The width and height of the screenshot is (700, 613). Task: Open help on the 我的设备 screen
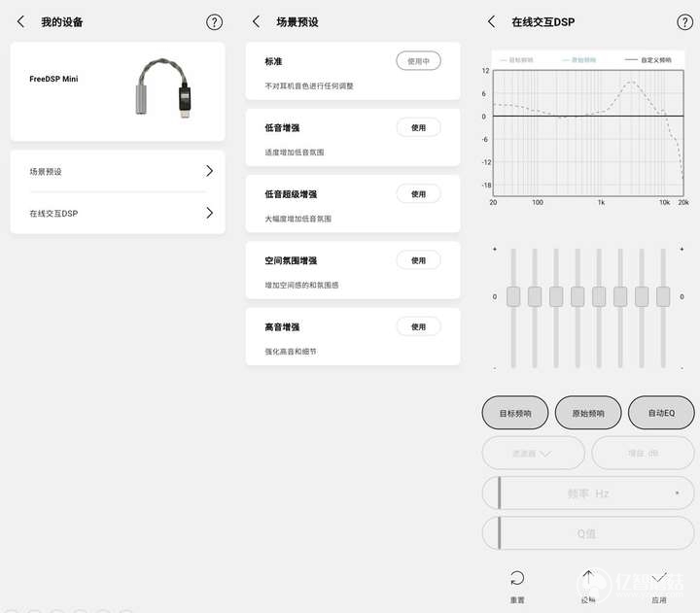point(214,22)
